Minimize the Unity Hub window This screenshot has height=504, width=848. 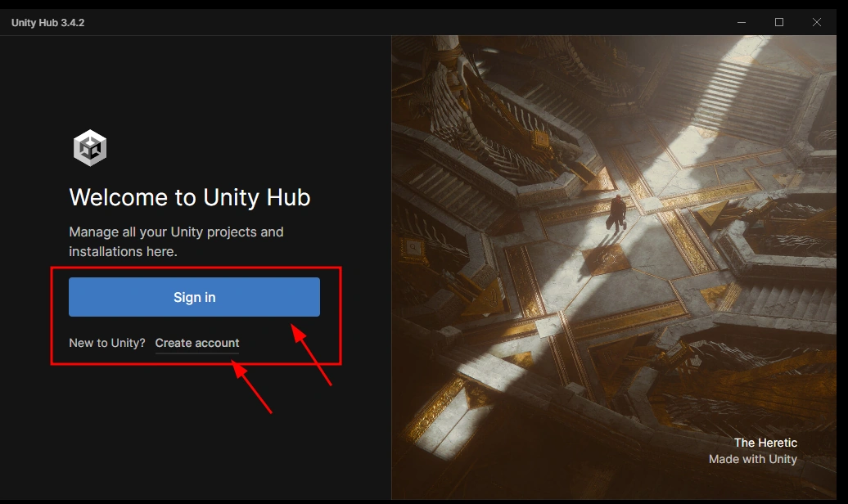(x=742, y=22)
